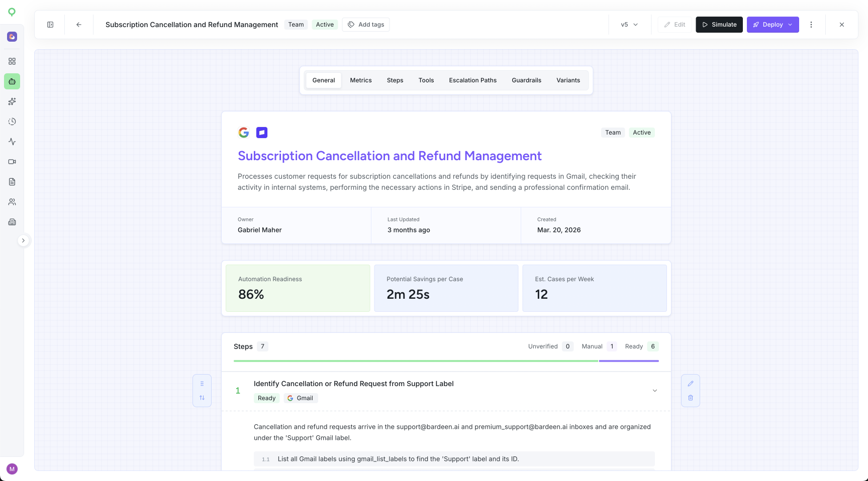
Task: Open the sparkles icon in sidebar
Action: [x=12, y=101]
